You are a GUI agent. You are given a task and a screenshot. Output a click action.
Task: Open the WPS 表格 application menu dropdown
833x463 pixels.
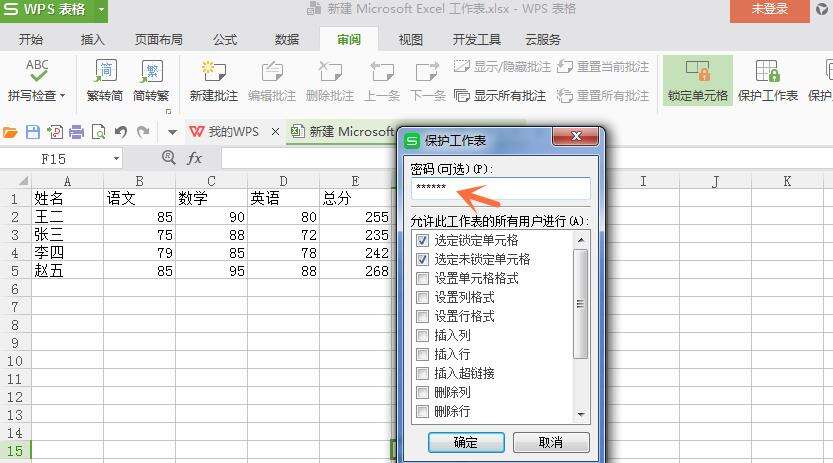pyautogui.click(x=100, y=10)
